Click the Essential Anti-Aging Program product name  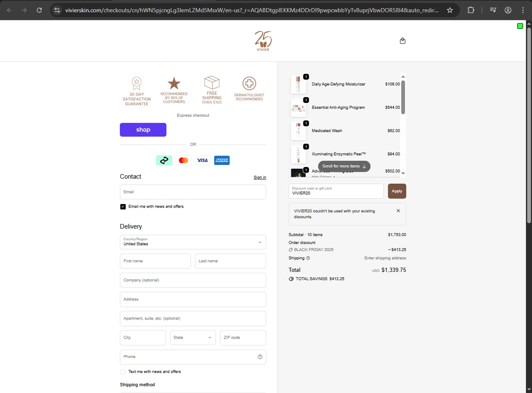[338, 107]
